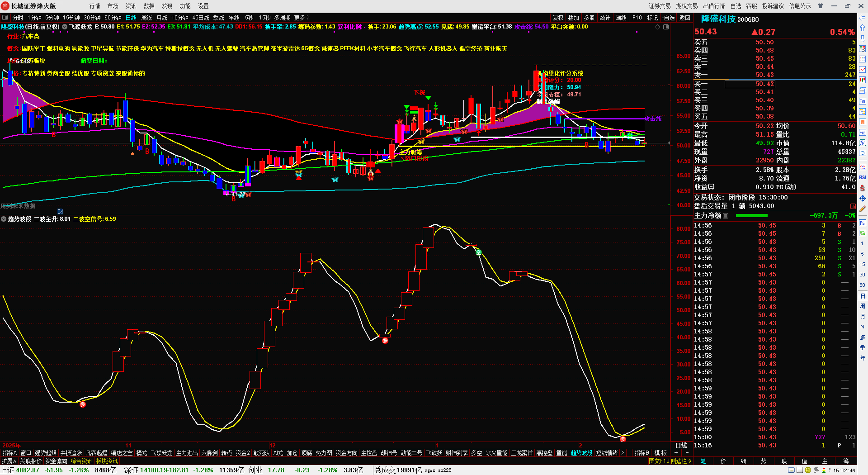Switch chart to 月线 monthly period

(162, 18)
